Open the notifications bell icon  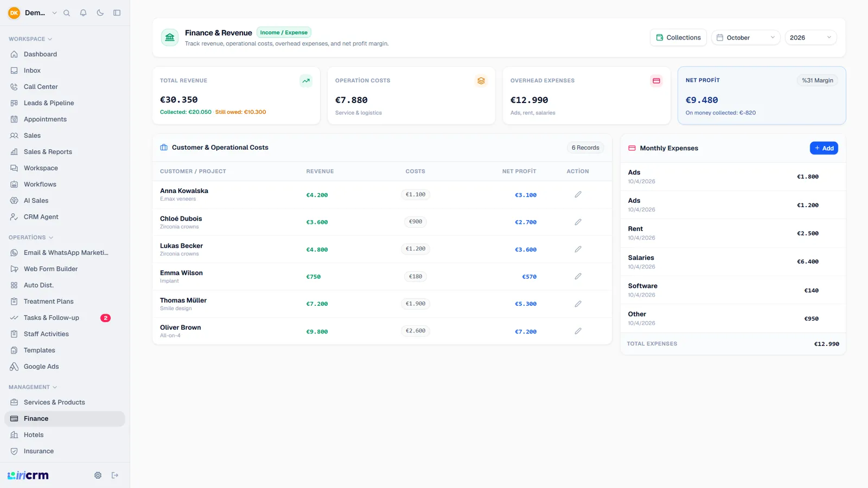[x=83, y=13]
